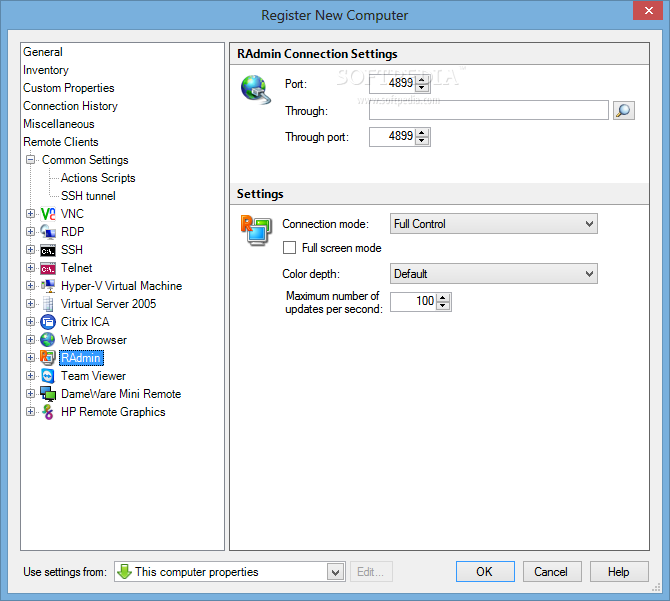The height and width of the screenshot is (601, 670).
Task: Expand the HP Remote Graphics node
Action: (x=30, y=412)
